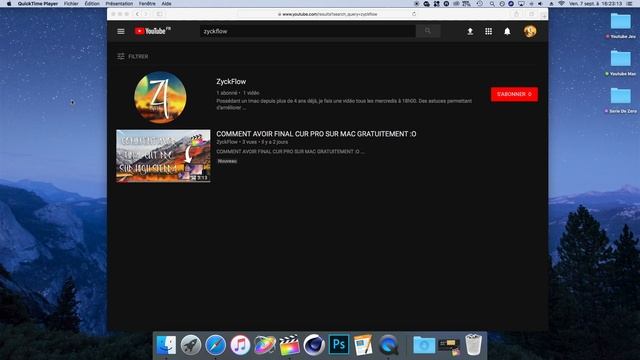Open the Fenêtre menu
The height and width of the screenshot is (360, 640).
[x=147, y=4]
